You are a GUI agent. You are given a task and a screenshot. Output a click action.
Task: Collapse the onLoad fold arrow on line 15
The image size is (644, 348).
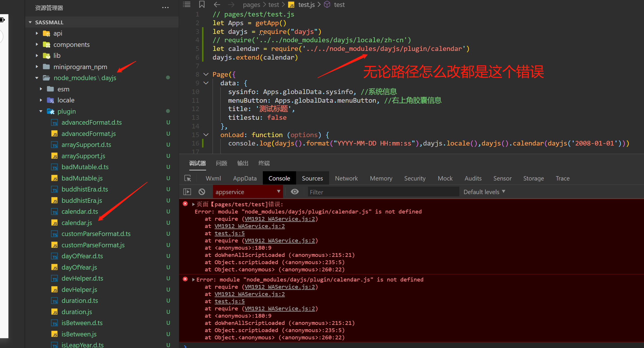pos(206,135)
